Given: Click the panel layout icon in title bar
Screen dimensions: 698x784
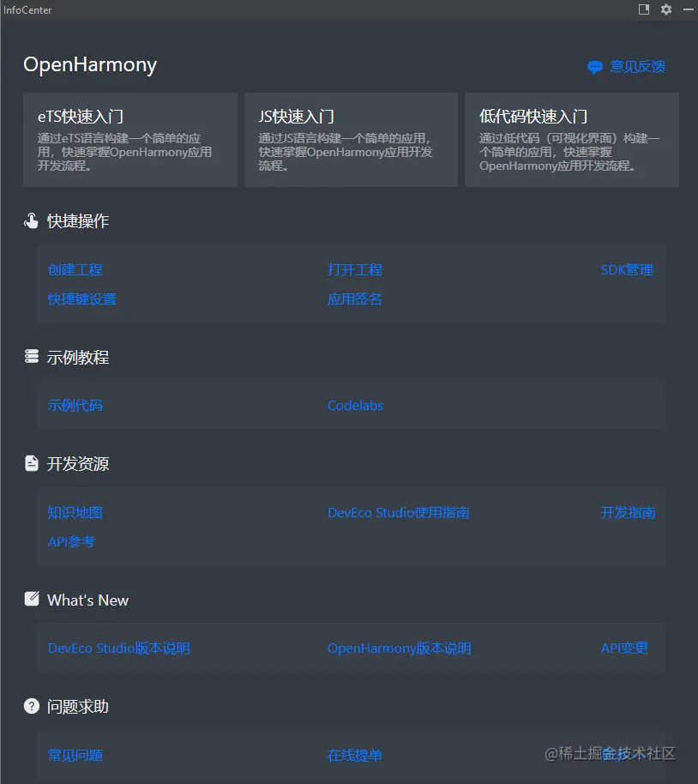Looking at the screenshot, I should (x=644, y=9).
